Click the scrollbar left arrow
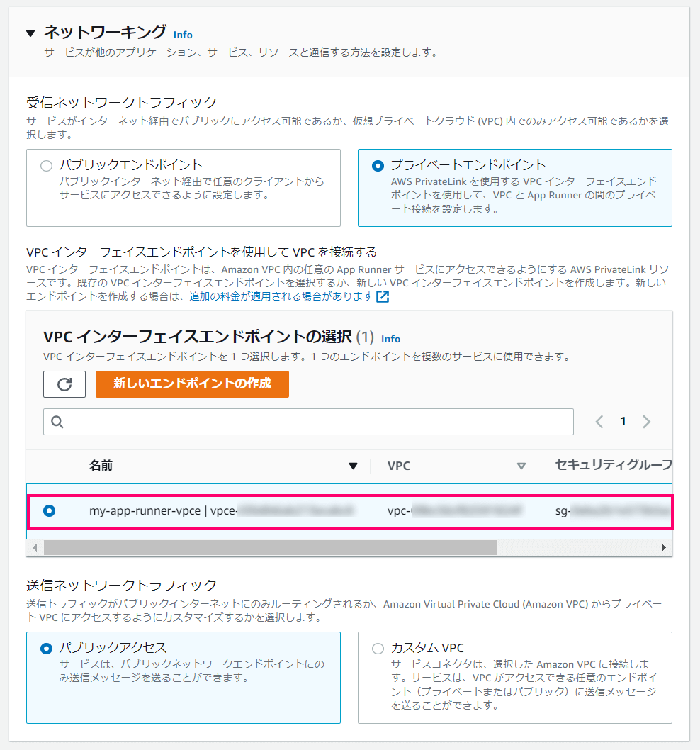Viewport: 700px width, 750px height. click(35, 548)
